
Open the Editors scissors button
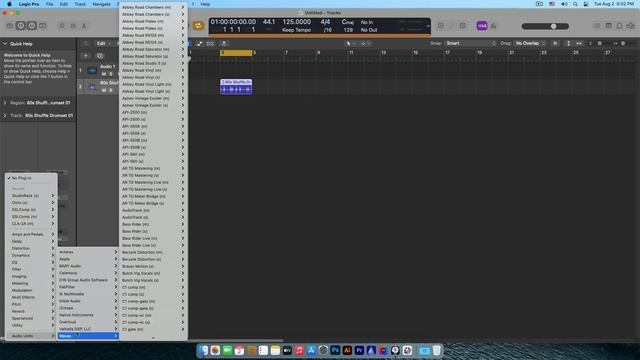(84, 26)
